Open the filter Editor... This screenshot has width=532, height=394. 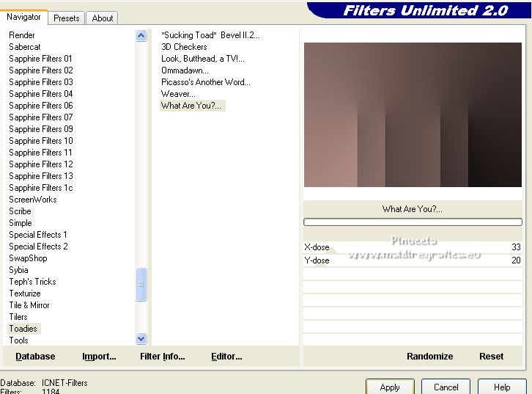pyautogui.click(x=226, y=357)
